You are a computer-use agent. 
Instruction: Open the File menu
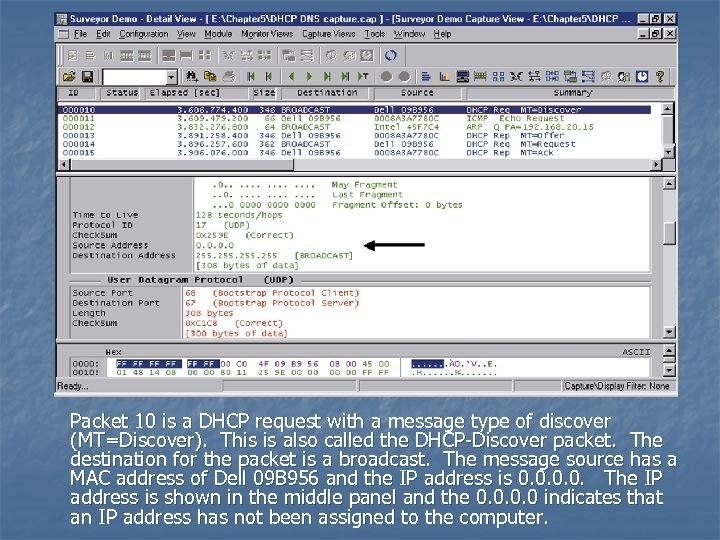(80, 34)
